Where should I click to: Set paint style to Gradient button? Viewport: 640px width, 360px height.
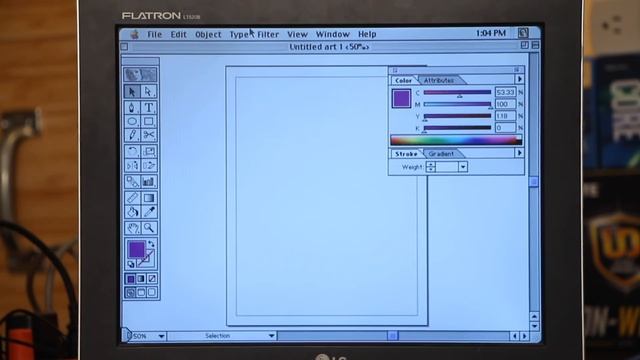141,279
